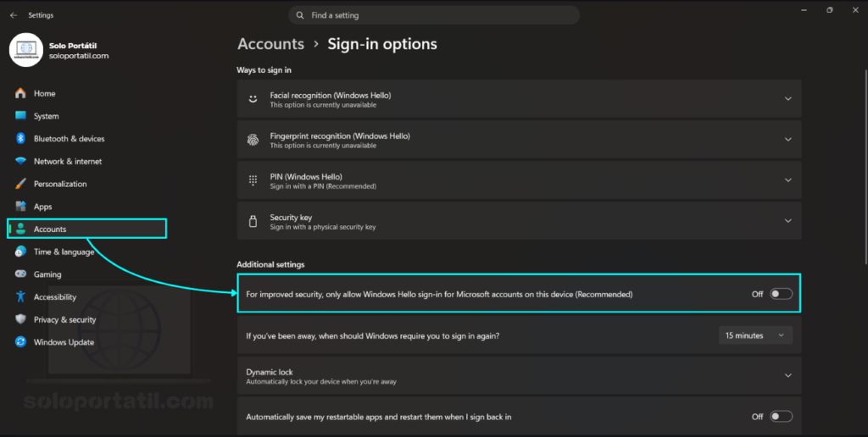This screenshot has height=437, width=868.
Task: Click the Privacy & security shield icon
Action: [x=20, y=319]
